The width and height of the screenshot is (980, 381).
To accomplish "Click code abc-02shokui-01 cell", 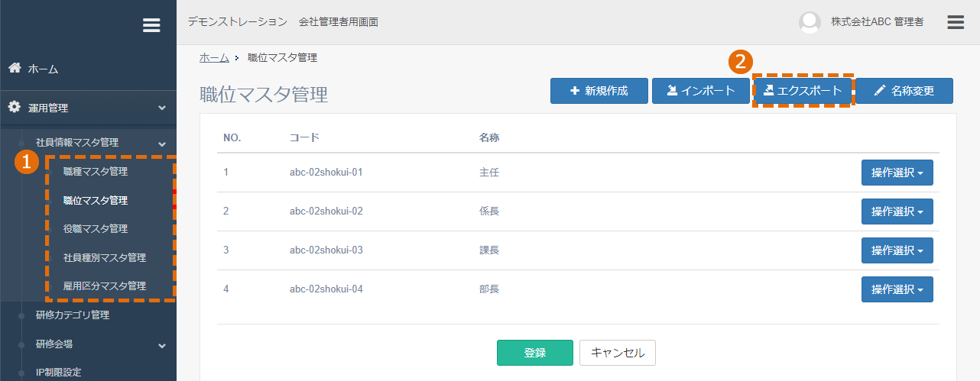I will [326, 173].
